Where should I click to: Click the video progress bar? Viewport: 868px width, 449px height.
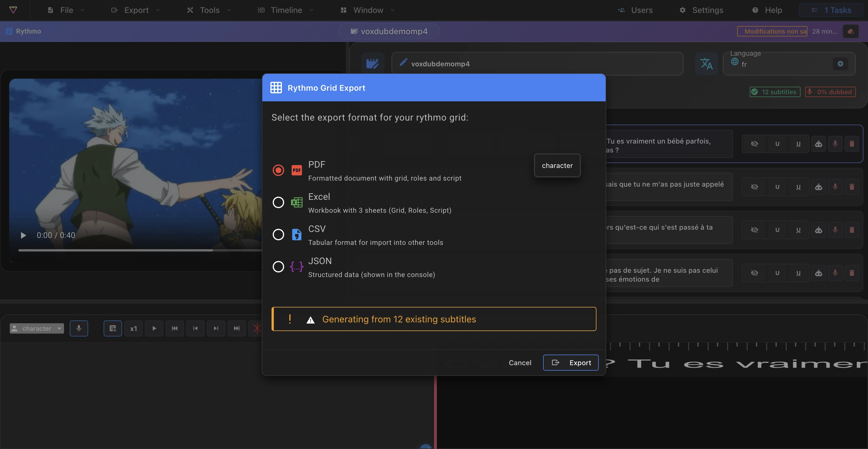point(140,250)
